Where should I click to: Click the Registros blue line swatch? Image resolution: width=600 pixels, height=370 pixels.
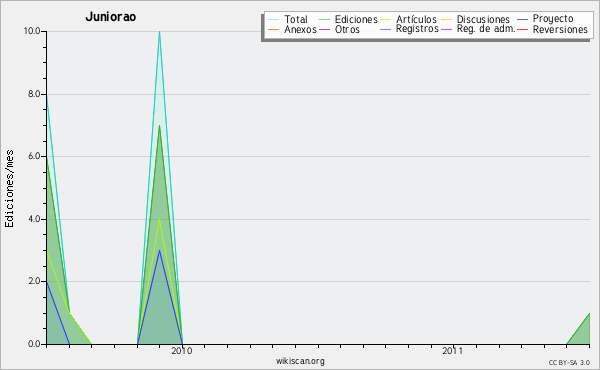click(x=386, y=29)
